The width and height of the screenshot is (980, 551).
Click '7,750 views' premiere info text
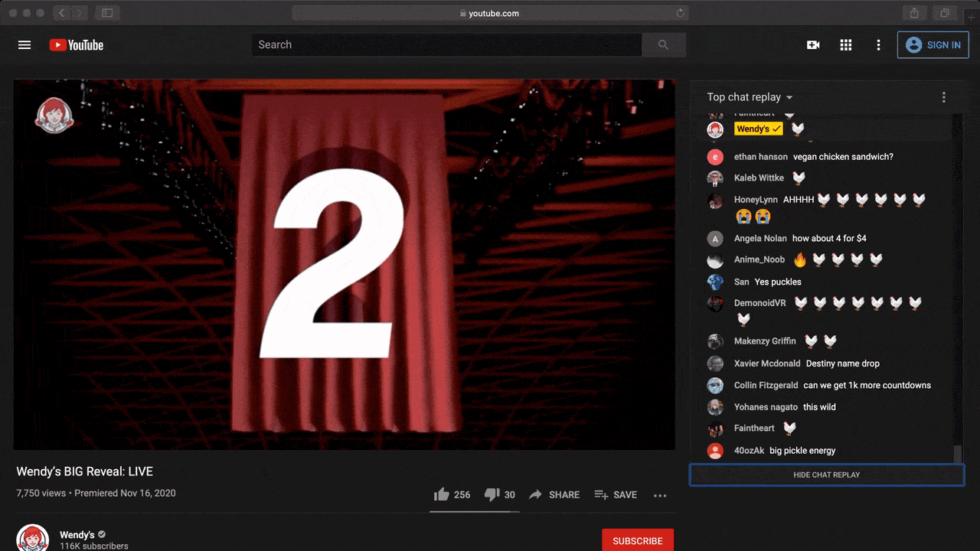click(x=96, y=493)
